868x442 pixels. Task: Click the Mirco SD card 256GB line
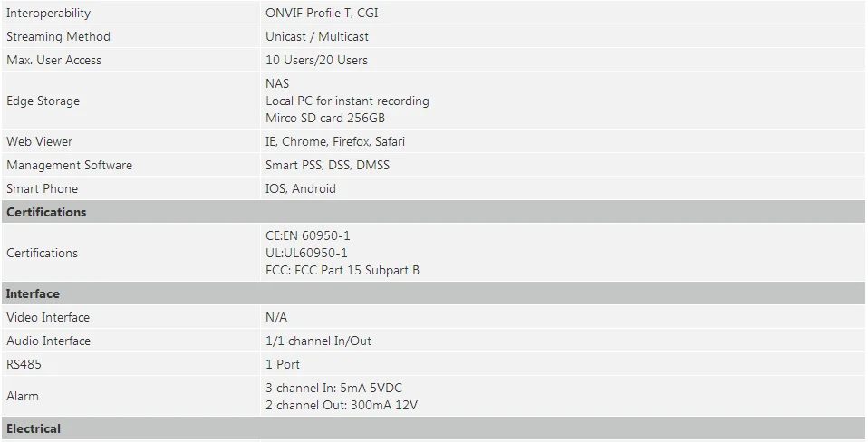point(325,118)
